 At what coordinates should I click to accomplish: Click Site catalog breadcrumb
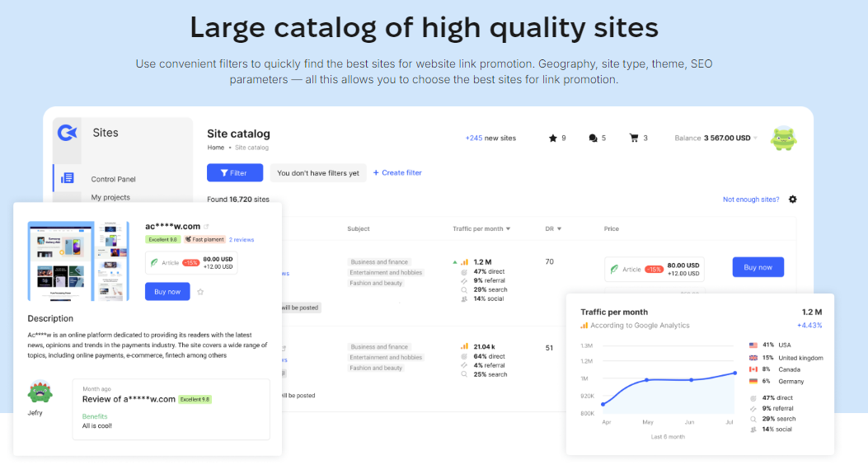coord(252,148)
